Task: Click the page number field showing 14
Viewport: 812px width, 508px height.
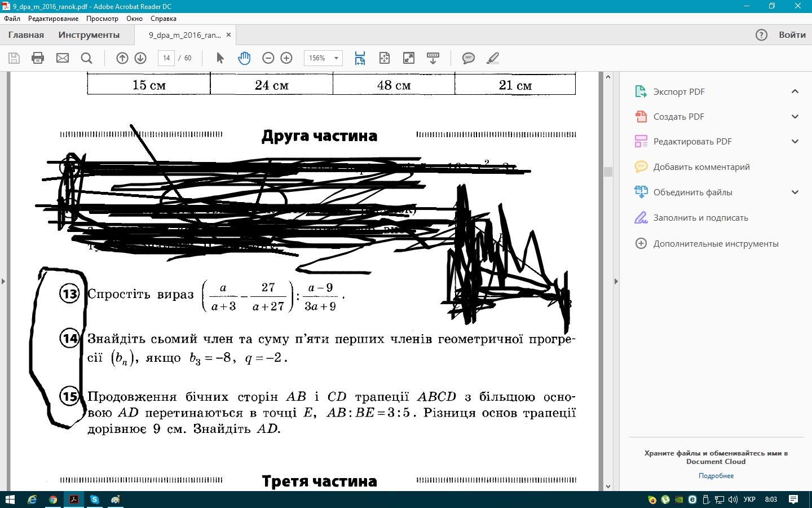Action: coord(166,58)
